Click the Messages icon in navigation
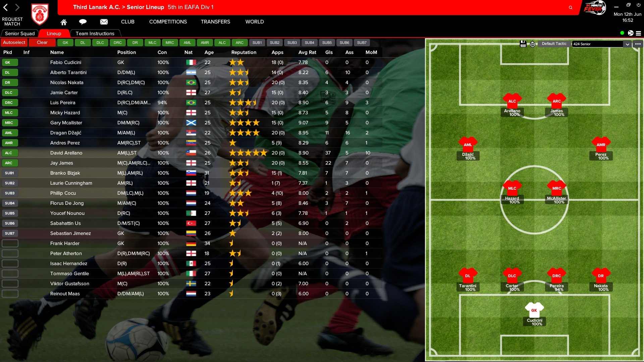 104,21
